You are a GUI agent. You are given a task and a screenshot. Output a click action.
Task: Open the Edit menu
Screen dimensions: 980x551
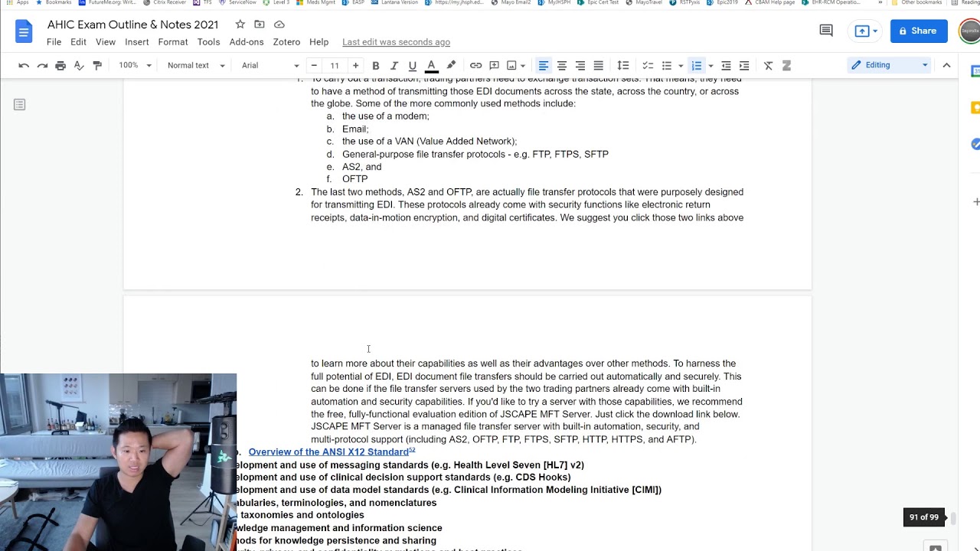pos(79,42)
